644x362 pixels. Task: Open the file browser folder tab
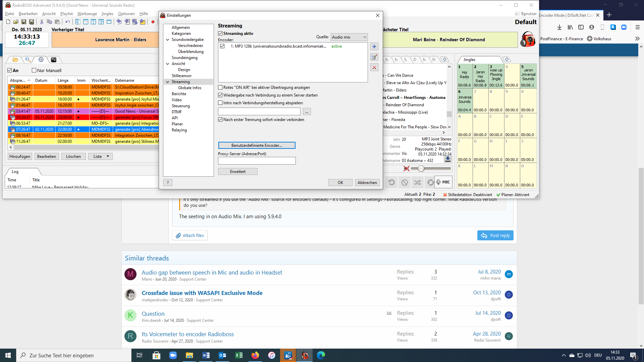click(15, 60)
